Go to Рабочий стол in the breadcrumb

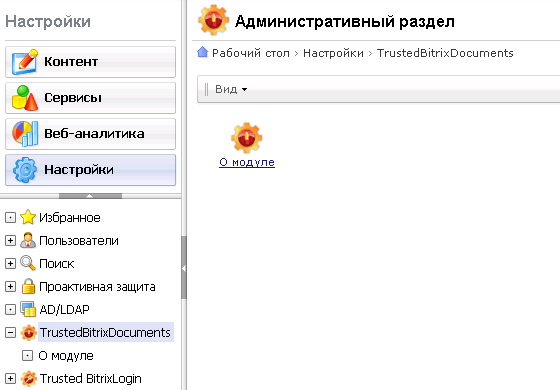pyautogui.click(x=251, y=53)
